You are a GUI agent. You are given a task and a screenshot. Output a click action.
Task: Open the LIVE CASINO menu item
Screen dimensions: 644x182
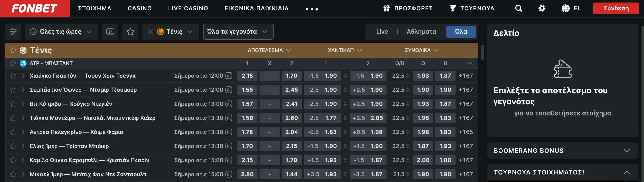pyautogui.click(x=188, y=9)
